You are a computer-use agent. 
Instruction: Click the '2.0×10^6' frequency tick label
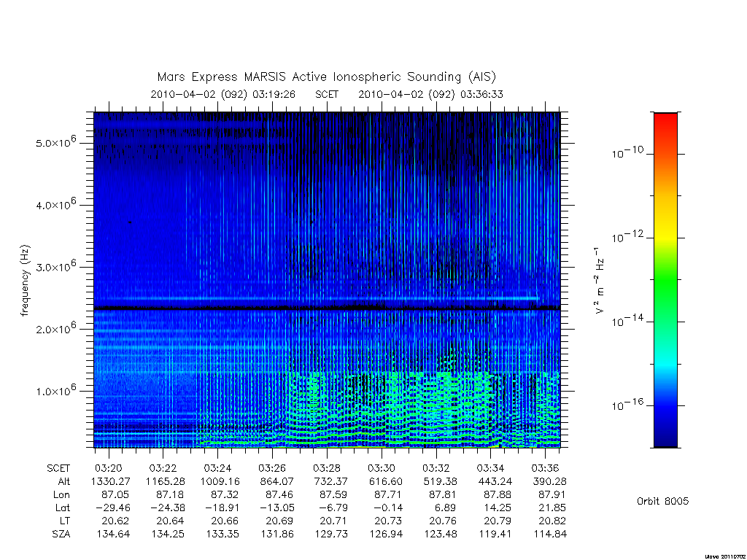[x=56, y=328]
